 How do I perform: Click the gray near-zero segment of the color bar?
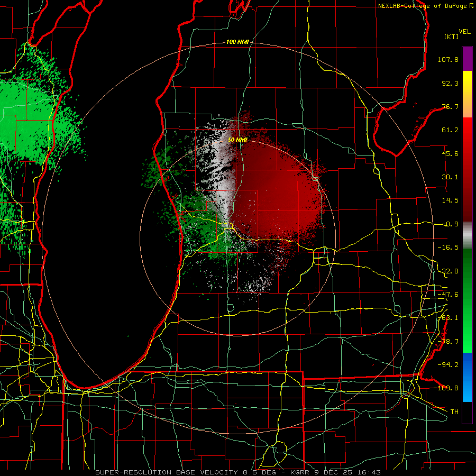pos(467,235)
